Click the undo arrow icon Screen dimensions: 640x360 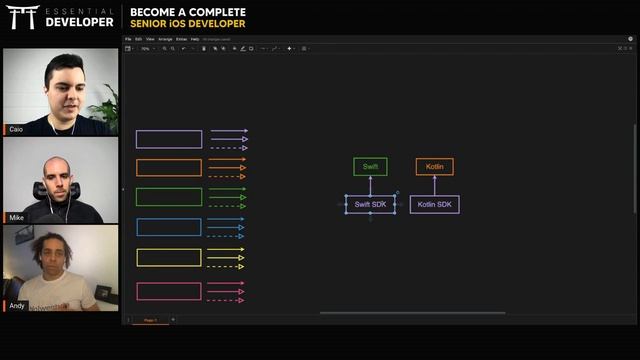pos(184,49)
